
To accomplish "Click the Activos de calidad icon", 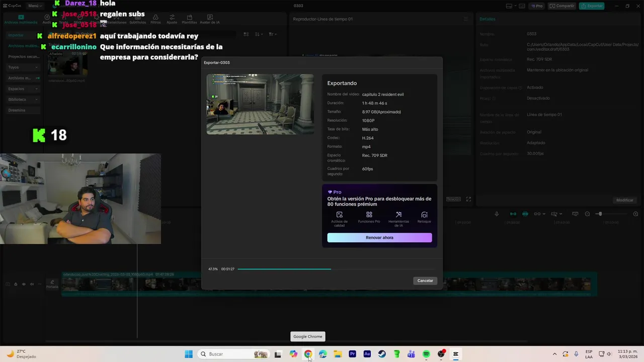I will tap(340, 215).
